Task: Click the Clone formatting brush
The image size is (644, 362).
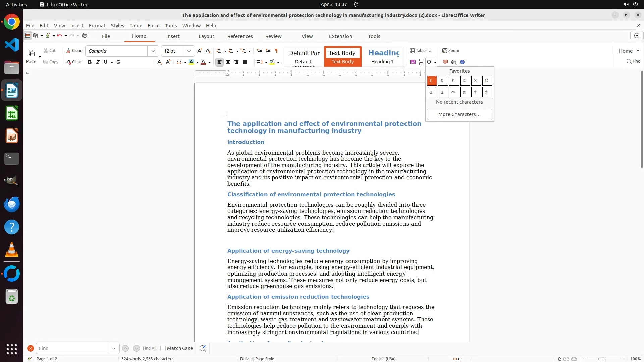Action: [74, 51]
